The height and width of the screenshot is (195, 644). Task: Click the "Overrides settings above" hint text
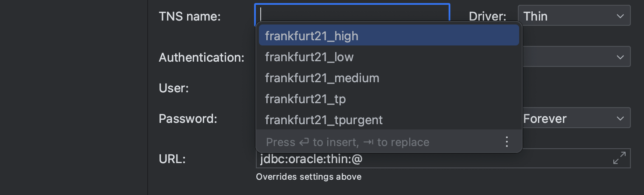pyautogui.click(x=308, y=177)
